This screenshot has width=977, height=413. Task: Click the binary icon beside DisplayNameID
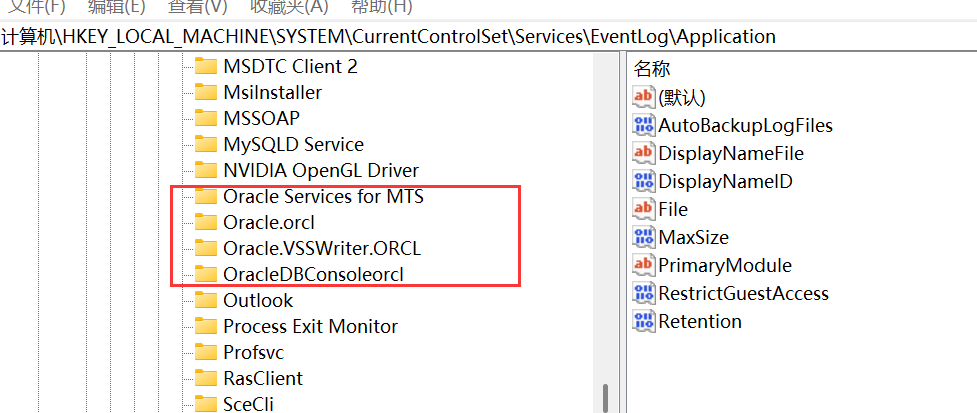tap(644, 181)
